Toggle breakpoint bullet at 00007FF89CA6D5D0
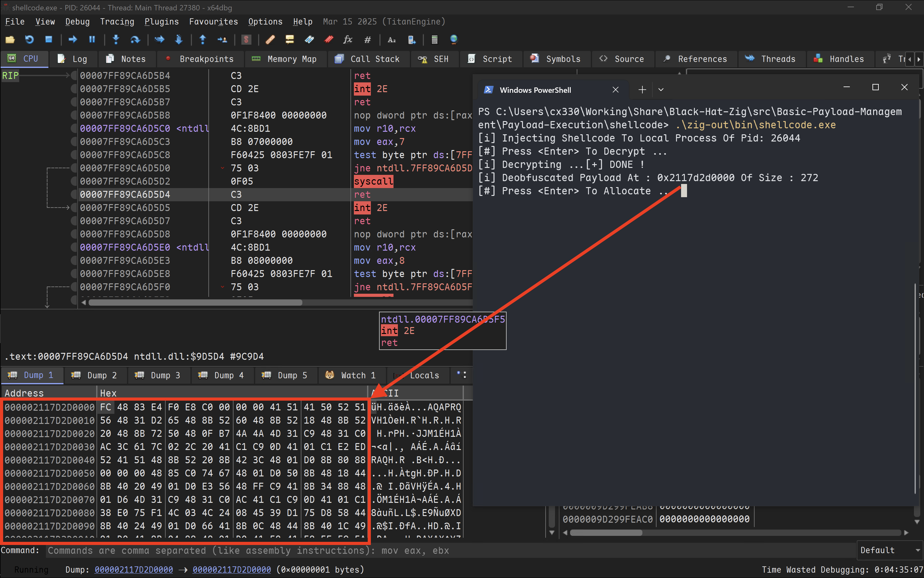Image resolution: width=924 pixels, height=578 pixels. click(x=74, y=168)
